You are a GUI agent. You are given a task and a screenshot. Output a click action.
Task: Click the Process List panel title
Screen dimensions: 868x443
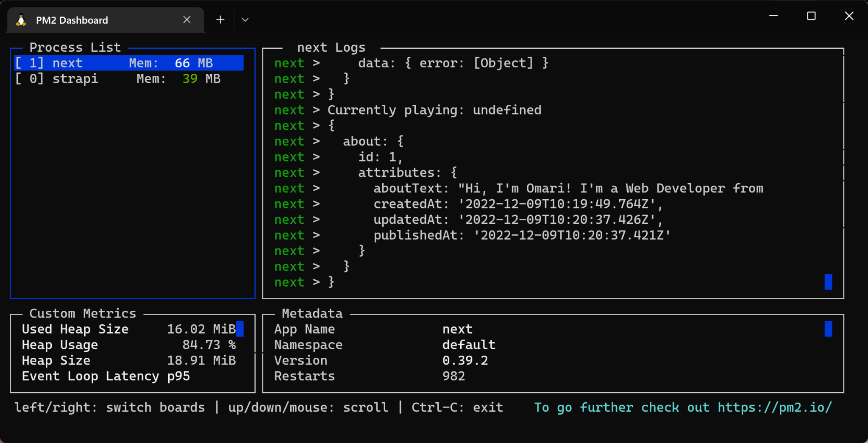75,47
